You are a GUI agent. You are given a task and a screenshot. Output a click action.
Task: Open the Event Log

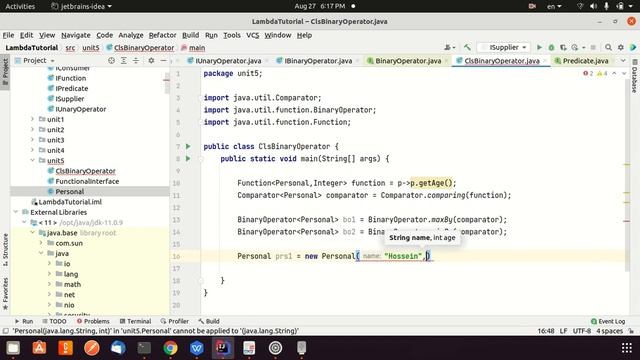[608, 321]
